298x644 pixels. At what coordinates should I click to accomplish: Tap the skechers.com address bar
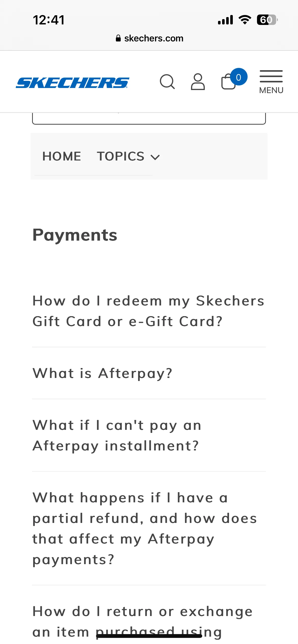click(149, 38)
